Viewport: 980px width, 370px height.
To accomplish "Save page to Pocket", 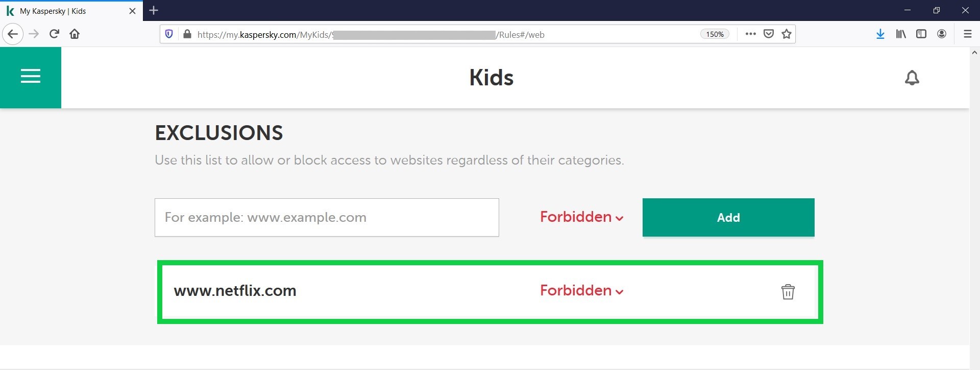I will [768, 34].
